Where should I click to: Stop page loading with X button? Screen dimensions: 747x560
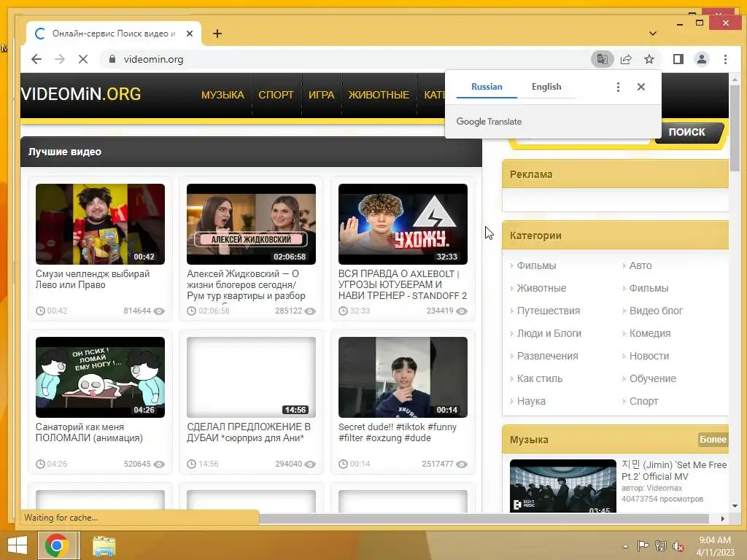pos(83,59)
